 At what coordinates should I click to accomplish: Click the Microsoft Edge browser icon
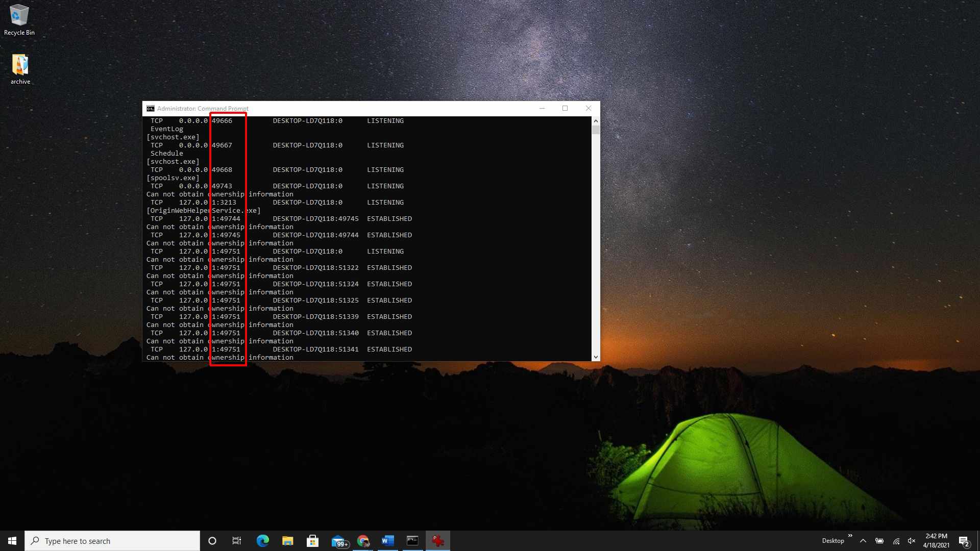coord(262,540)
